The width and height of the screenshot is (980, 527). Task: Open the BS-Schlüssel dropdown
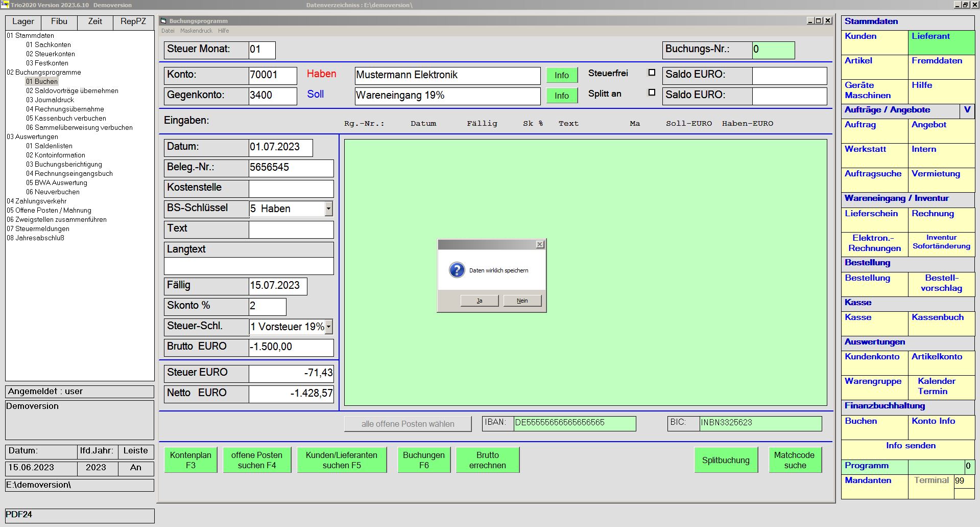click(x=328, y=209)
